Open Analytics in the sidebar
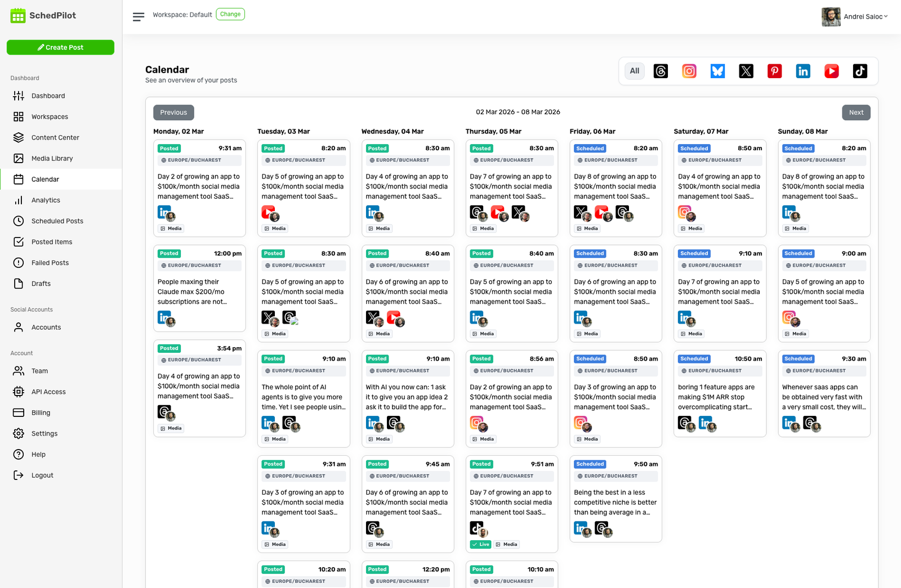901x588 pixels. pos(46,200)
